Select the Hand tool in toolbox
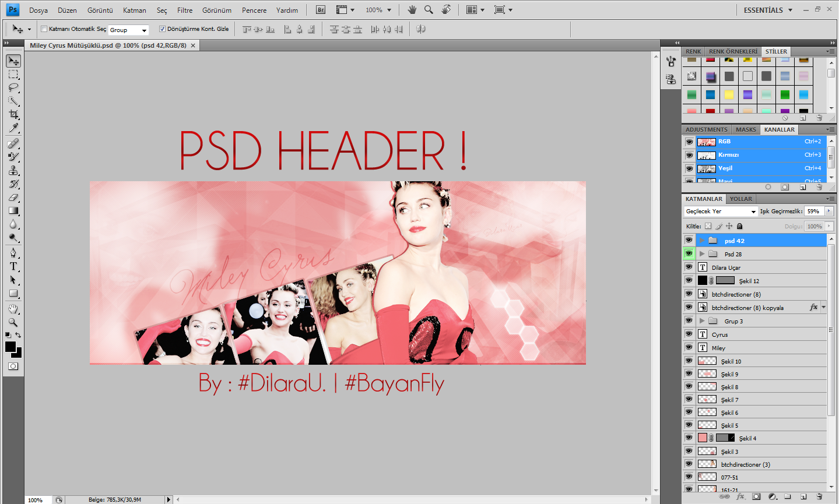This screenshot has height=504, width=839. click(13, 309)
